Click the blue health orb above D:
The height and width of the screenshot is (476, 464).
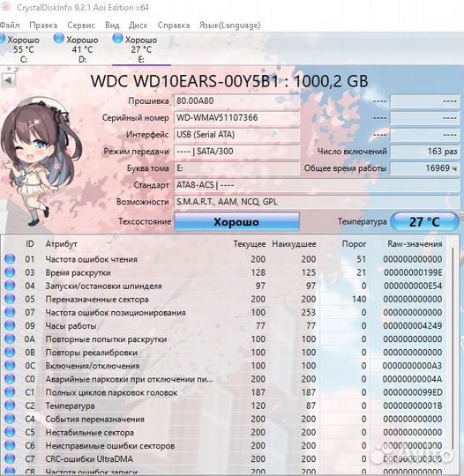click(58, 38)
